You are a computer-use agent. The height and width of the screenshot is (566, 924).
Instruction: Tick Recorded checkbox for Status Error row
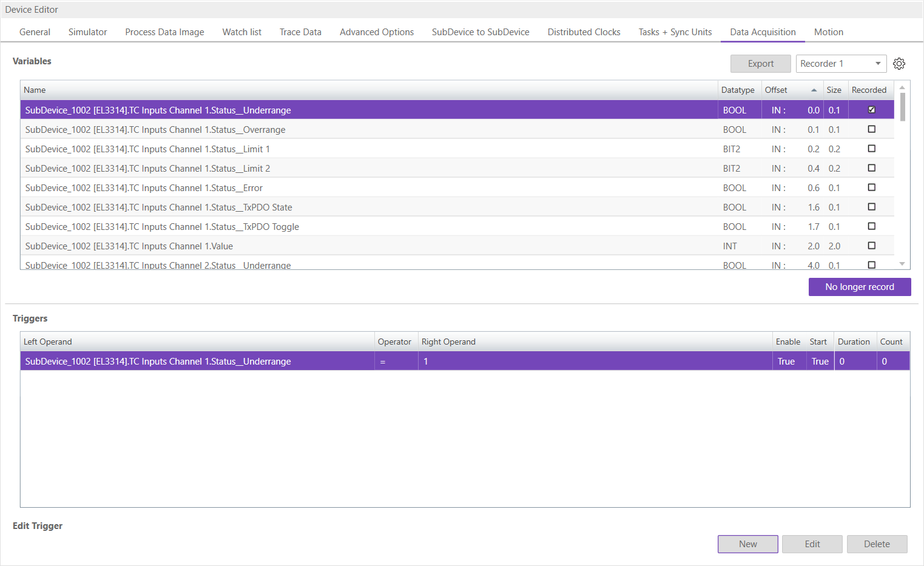(x=871, y=187)
